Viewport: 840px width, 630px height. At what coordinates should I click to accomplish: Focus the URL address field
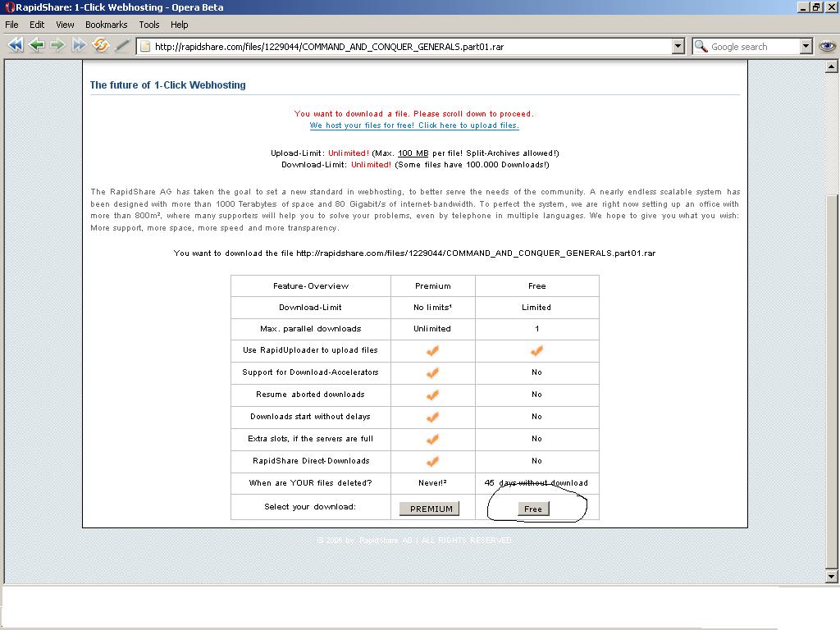coord(404,47)
